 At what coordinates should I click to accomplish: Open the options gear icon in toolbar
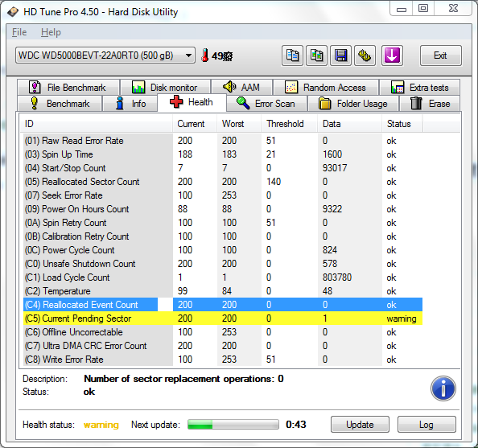point(365,55)
